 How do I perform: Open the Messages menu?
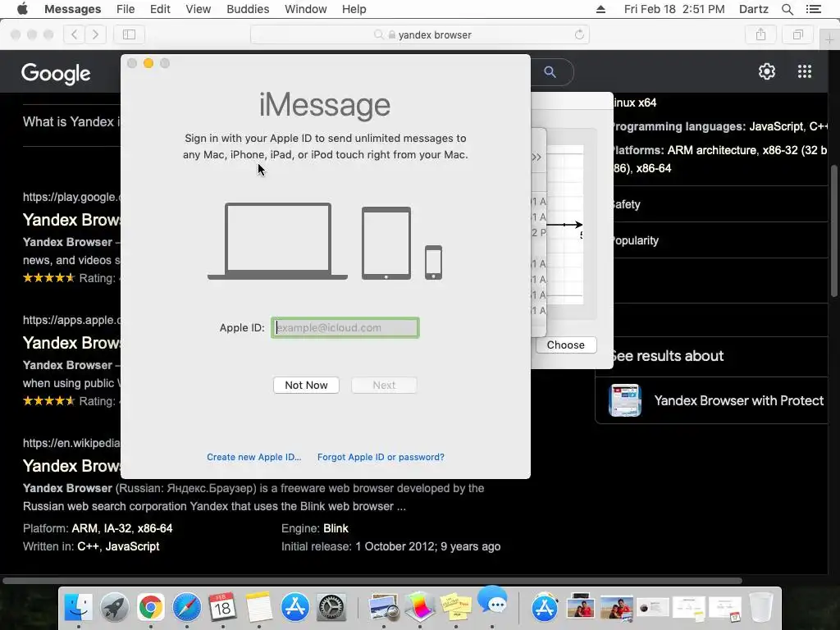(x=72, y=9)
